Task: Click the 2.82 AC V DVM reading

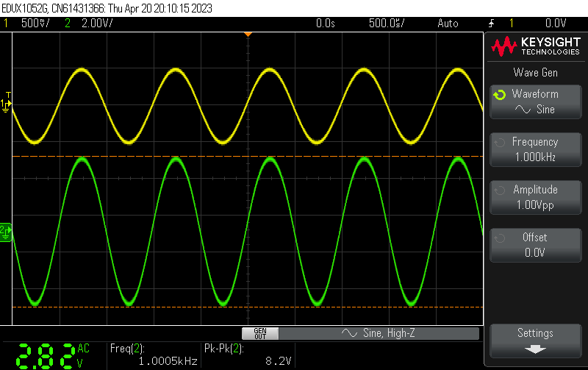Action: pyautogui.click(x=52, y=355)
